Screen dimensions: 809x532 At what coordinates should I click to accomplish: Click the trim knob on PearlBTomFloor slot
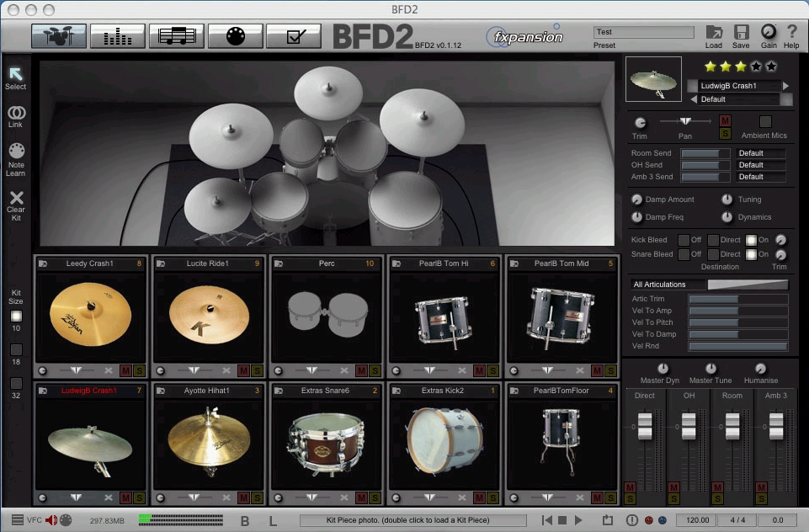point(514,497)
